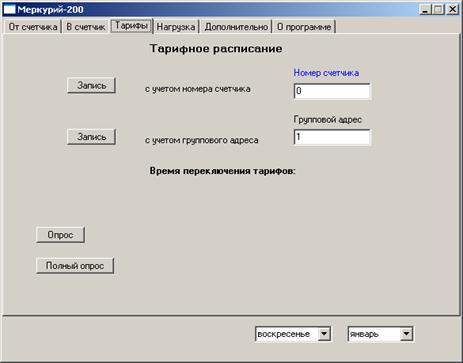
Task: Run «Полный опрос»
Action: coord(75,266)
